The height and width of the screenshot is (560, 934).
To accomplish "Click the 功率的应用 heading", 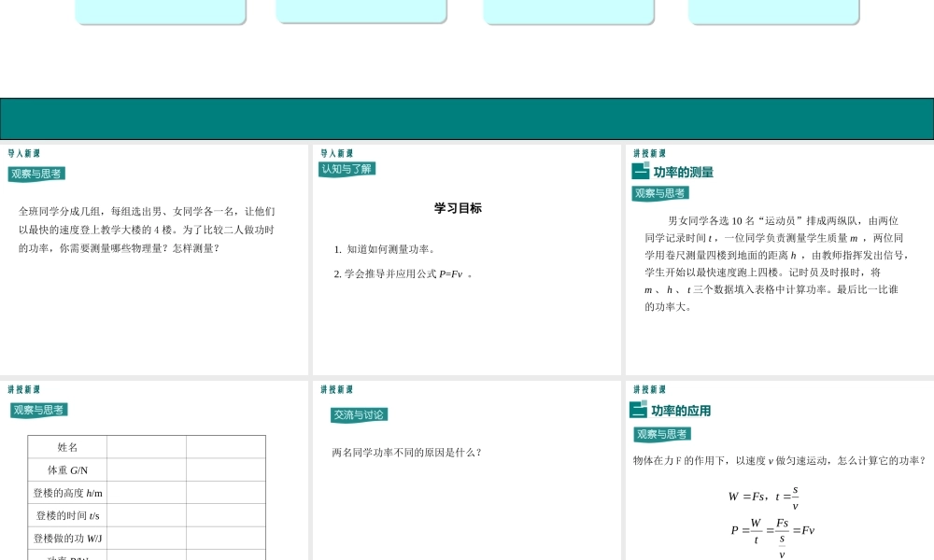I will tap(681, 411).
